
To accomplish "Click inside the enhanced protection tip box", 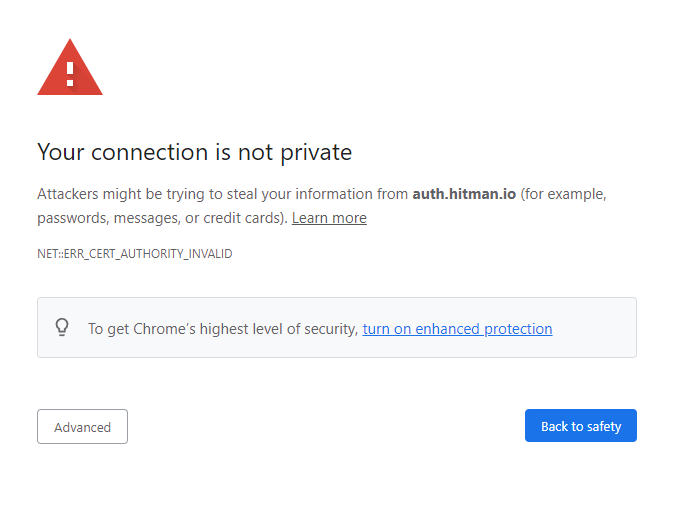I will pyautogui.click(x=336, y=327).
